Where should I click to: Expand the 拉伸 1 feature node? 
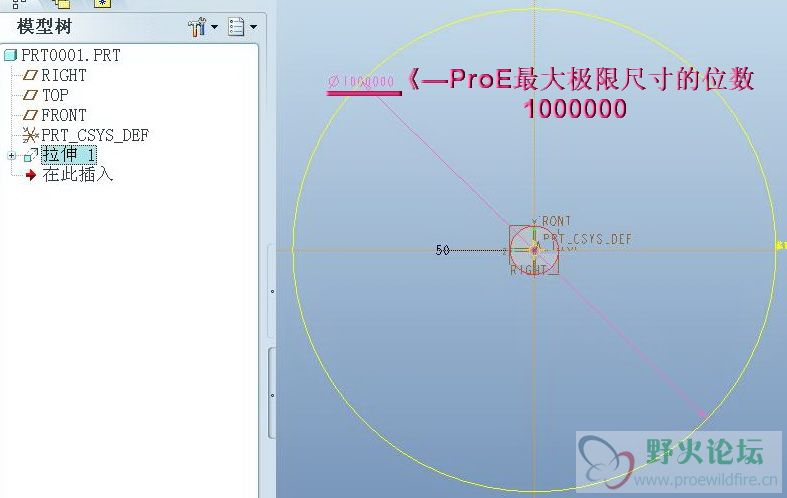12,156
